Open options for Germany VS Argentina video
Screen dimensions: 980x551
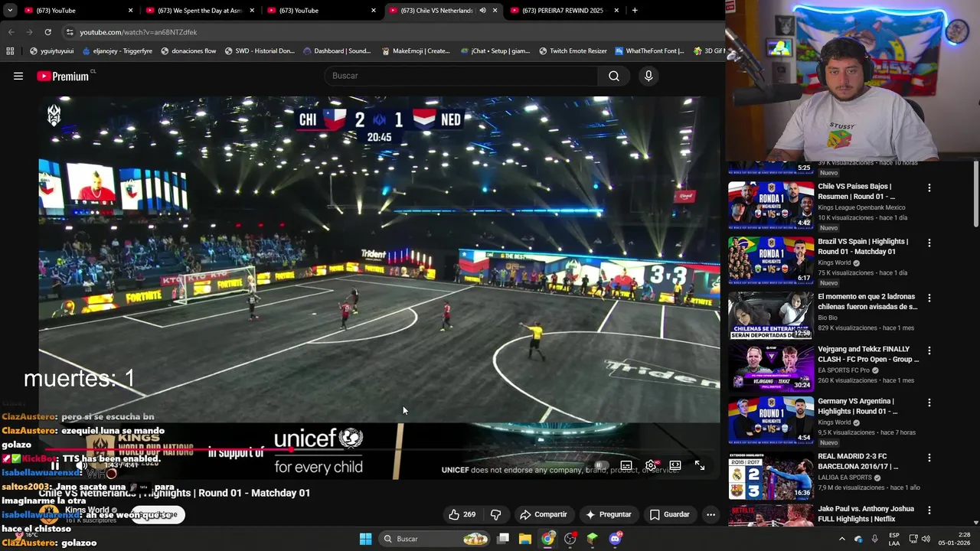tap(929, 403)
